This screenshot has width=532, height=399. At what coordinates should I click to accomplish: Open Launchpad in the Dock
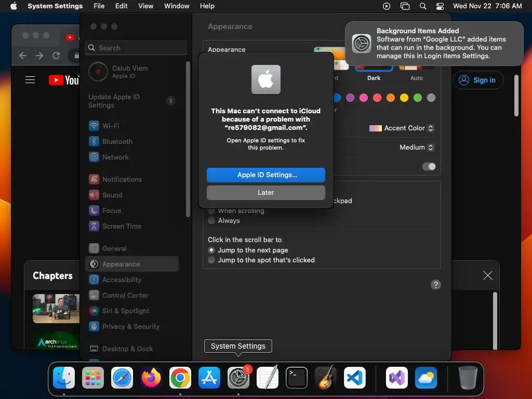pyautogui.click(x=93, y=378)
